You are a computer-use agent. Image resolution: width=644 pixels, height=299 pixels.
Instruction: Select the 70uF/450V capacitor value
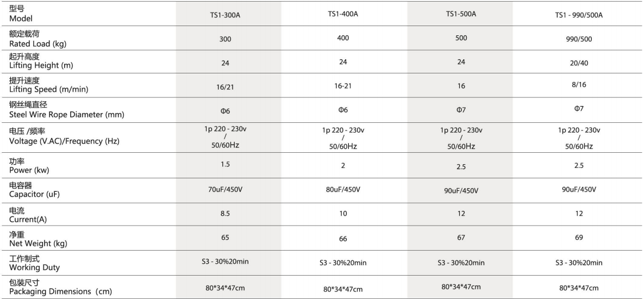click(x=225, y=189)
